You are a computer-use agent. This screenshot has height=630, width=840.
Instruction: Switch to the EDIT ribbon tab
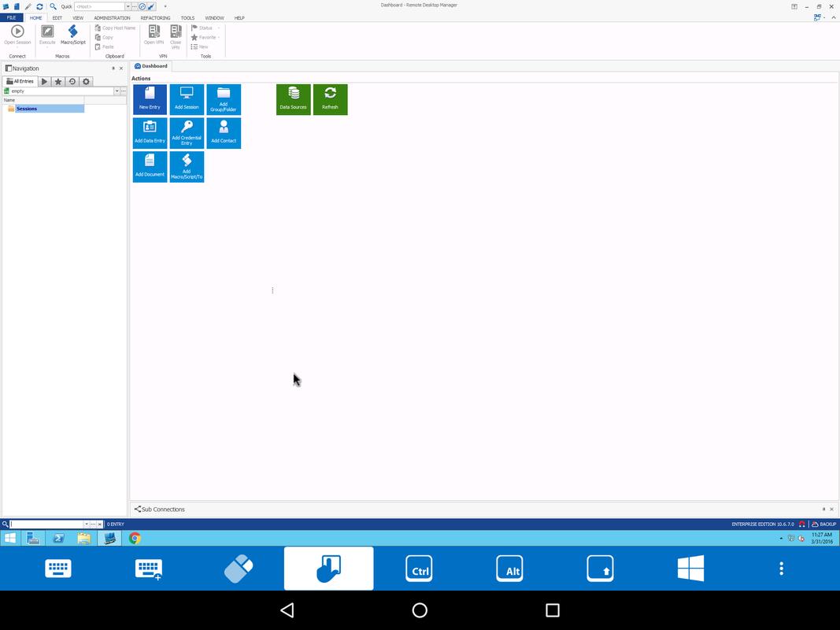57,17
